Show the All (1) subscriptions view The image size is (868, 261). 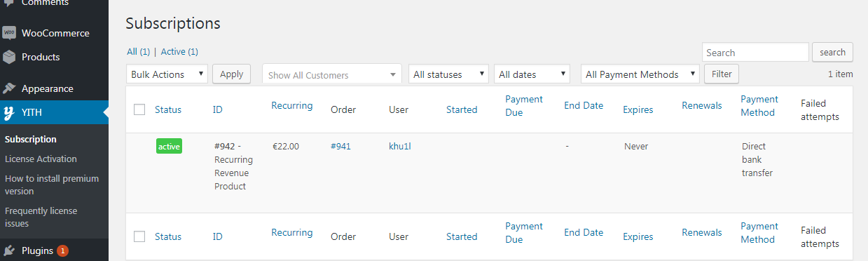coord(139,52)
